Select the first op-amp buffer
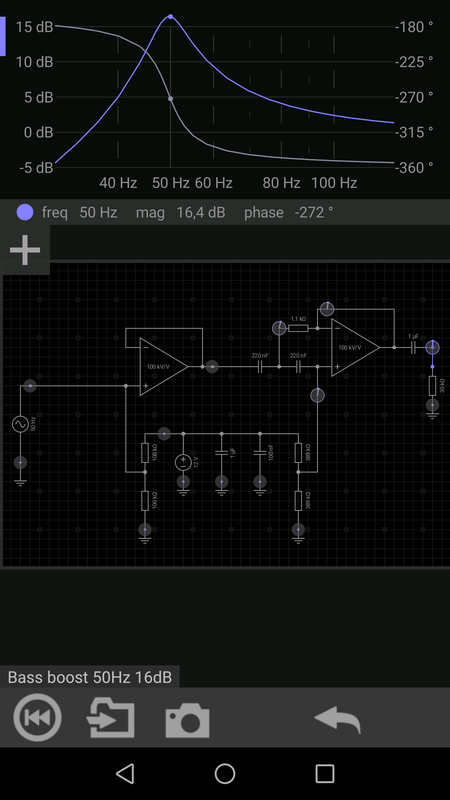The height and width of the screenshot is (800, 450). coord(163,366)
